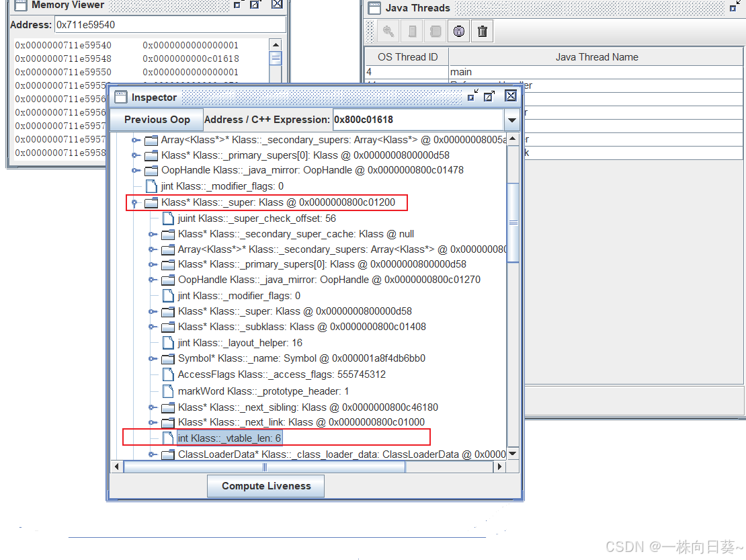Click Inspector horizontal scrollbar left arrow

(117, 467)
